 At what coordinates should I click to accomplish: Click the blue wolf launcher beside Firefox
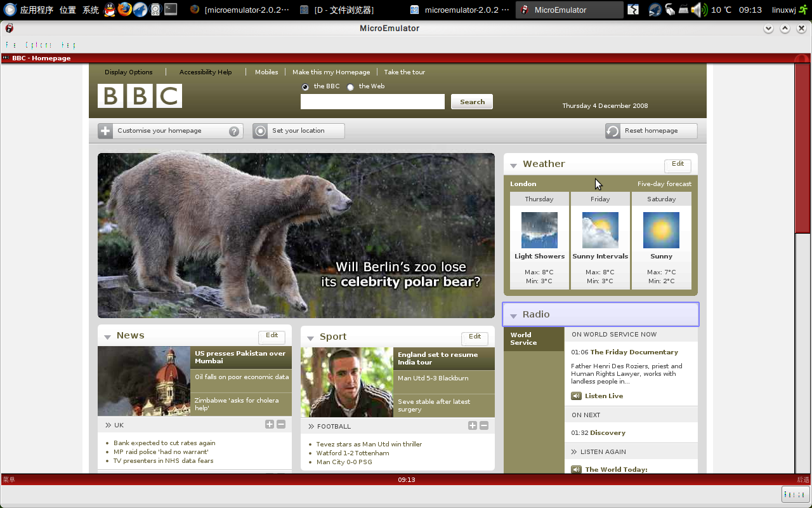point(140,10)
